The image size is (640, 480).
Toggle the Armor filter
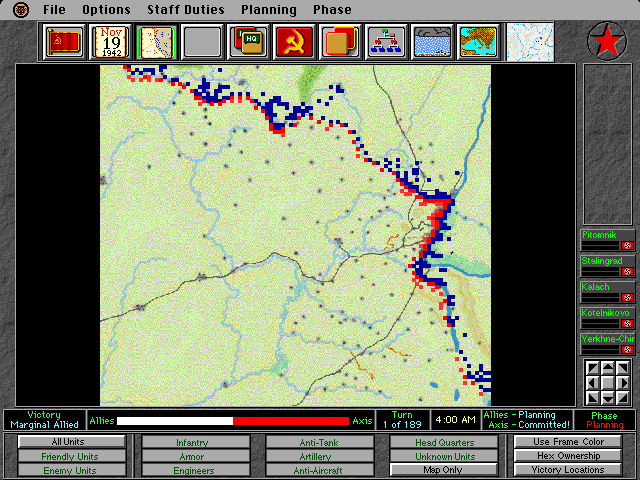point(196,456)
